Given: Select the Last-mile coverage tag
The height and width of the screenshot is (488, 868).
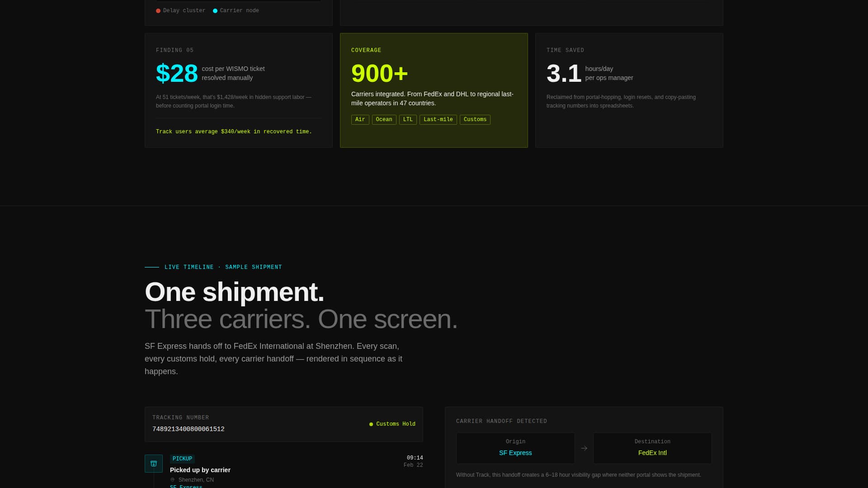Looking at the screenshot, I should 438,120.
